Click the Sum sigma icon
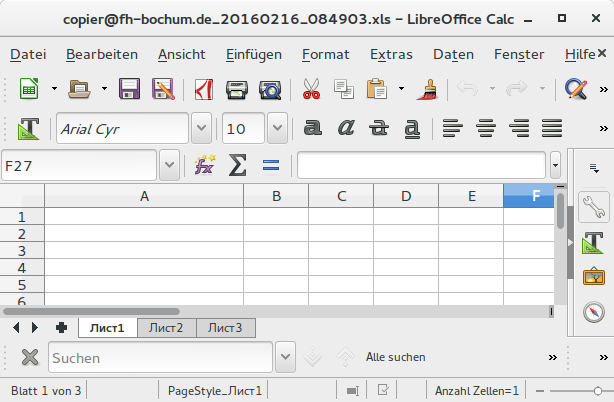The height and width of the screenshot is (402, 614). [x=237, y=165]
